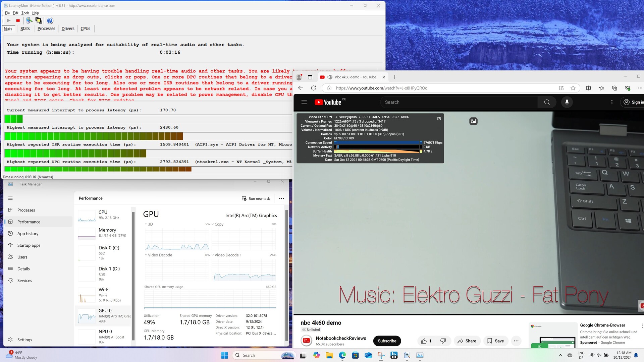This screenshot has height=362, width=644.
Task: Open YouTube settings three-dot menu
Action: (x=612, y=102)
